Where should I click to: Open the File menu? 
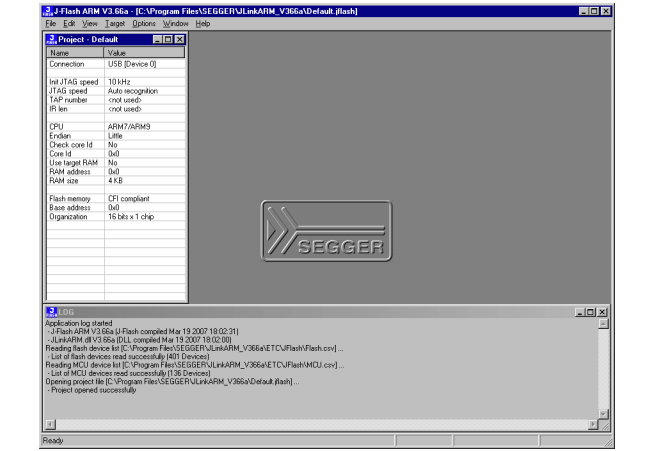coord(51,24)
